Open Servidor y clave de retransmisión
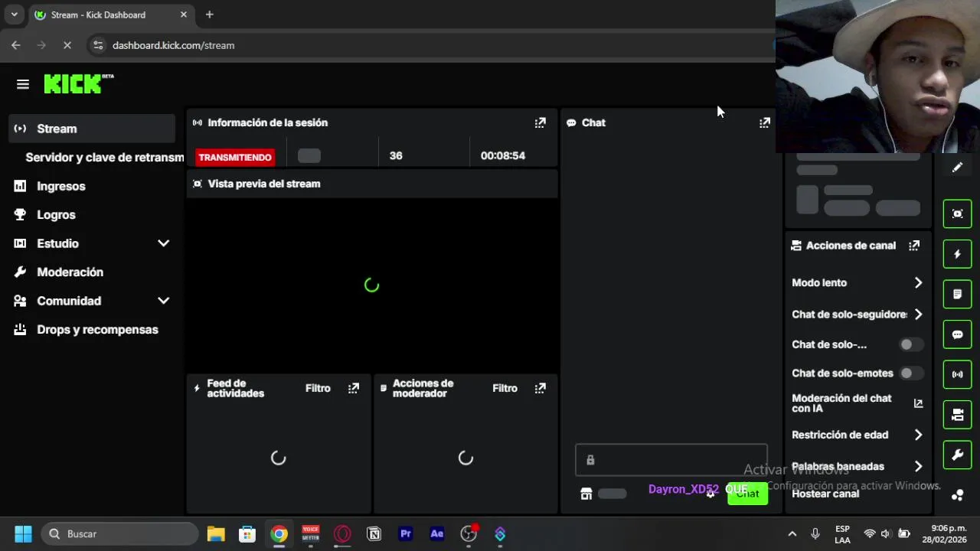Viewport: 980px width, 551px height. [104, 157]
